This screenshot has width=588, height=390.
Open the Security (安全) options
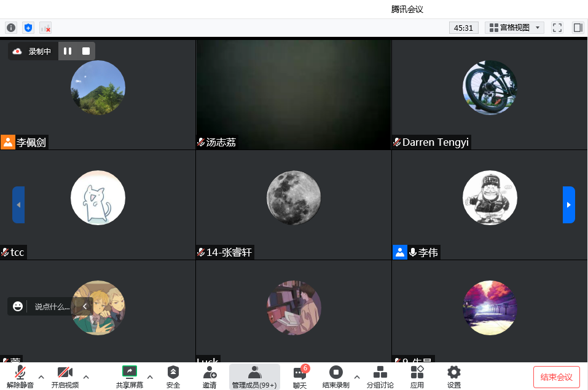click(x=173, y=376)
